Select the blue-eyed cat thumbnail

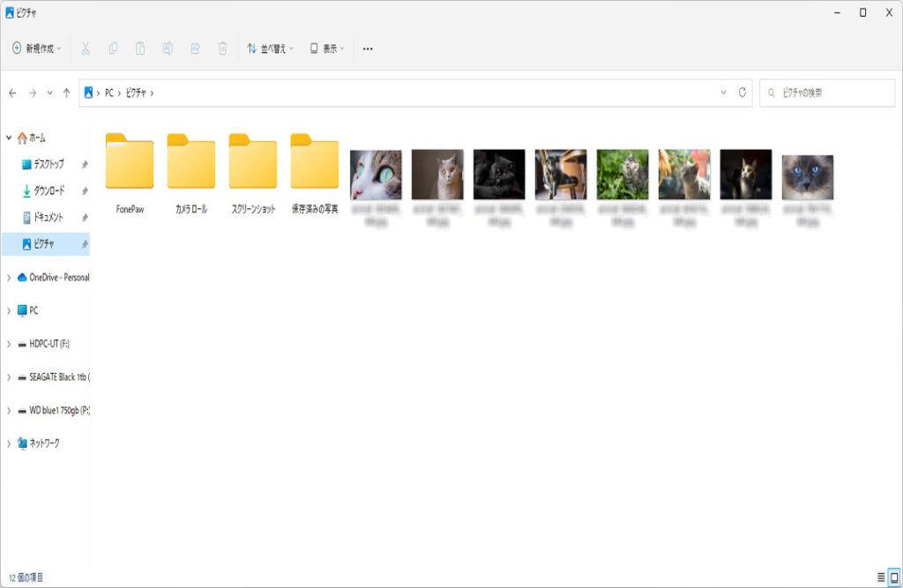(807, 176)
